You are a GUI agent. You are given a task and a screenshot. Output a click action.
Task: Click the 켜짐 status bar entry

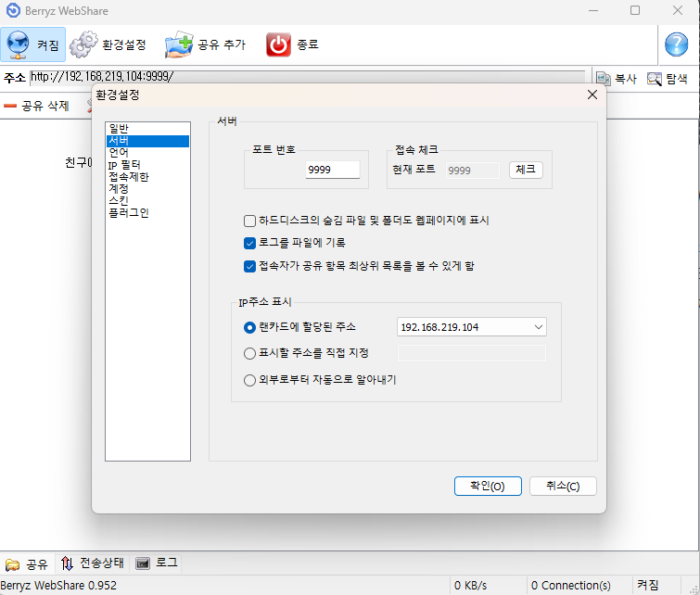[x=648, y=585]
